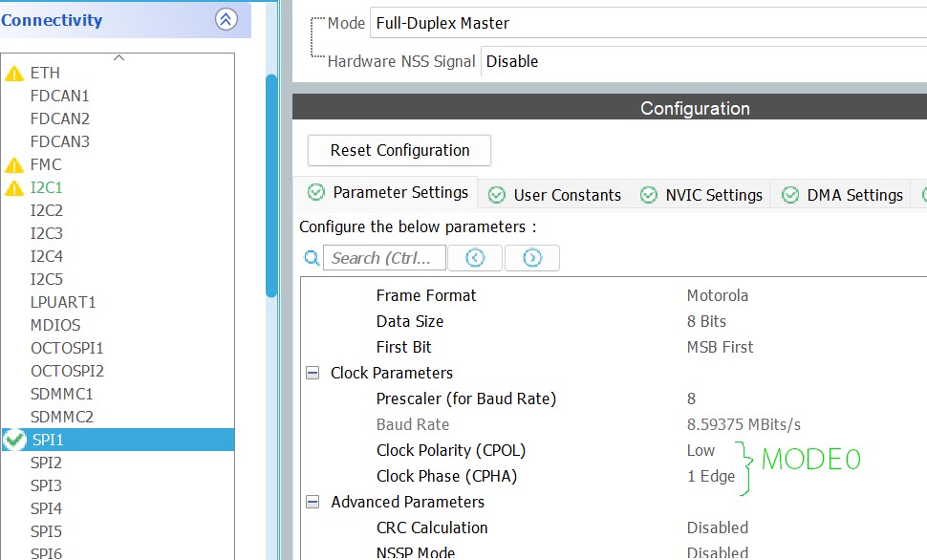Collapse the Advanced Parameters group

tap(313, 502)
